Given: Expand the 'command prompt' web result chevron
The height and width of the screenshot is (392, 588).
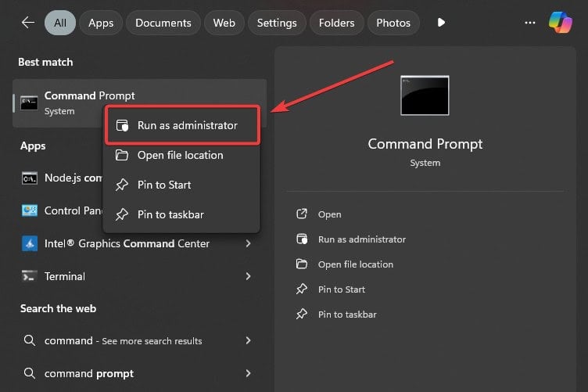Looking at the screenshot, I should coord(248,373).
